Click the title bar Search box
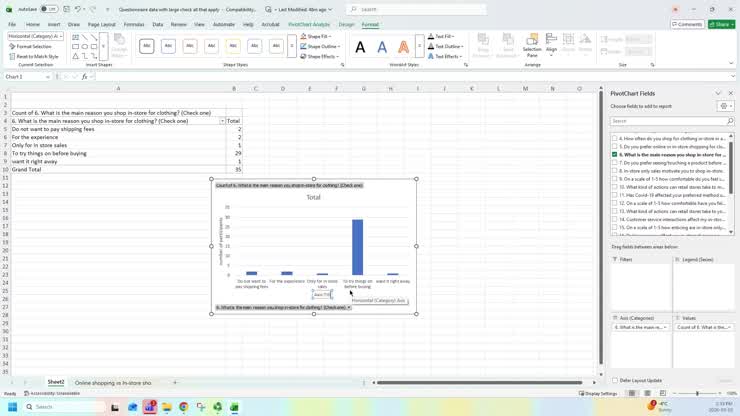740x416 pixels. 416,9
